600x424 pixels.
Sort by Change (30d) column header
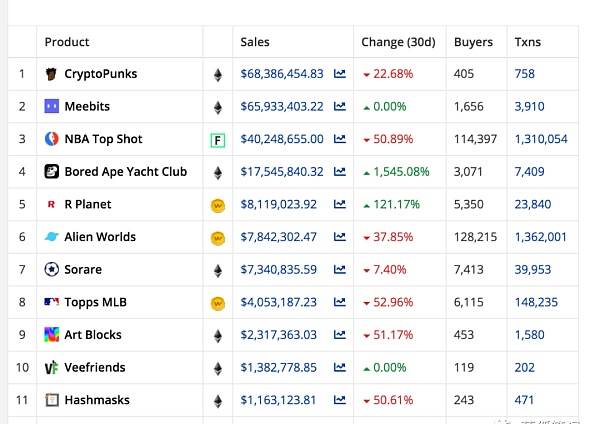tap(398, 42)
